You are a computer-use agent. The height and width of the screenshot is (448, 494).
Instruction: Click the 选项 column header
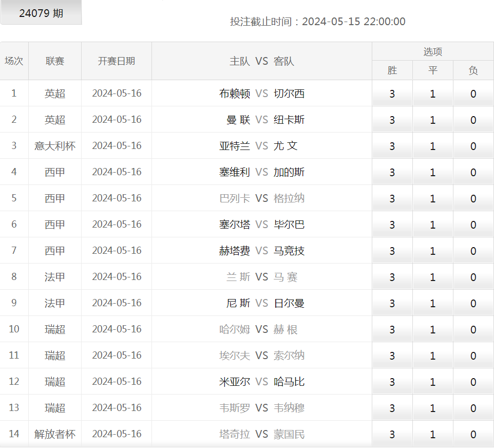(x=432, y=51)
